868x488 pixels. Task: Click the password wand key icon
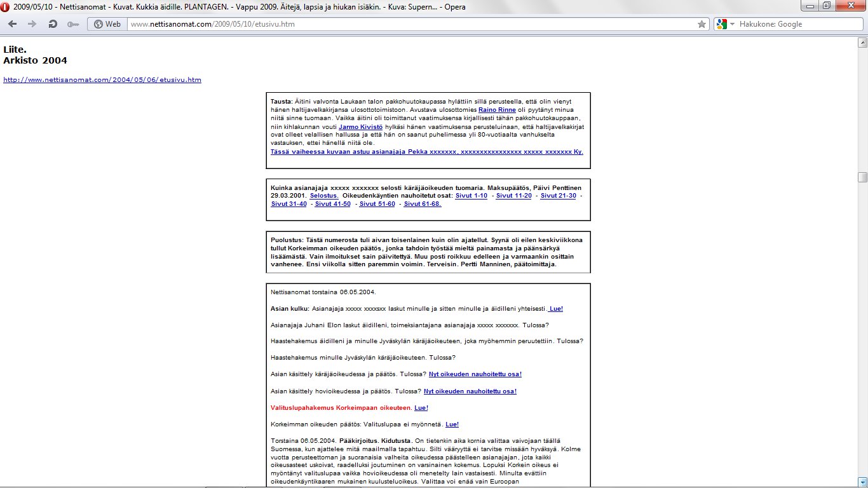(72, 24)
